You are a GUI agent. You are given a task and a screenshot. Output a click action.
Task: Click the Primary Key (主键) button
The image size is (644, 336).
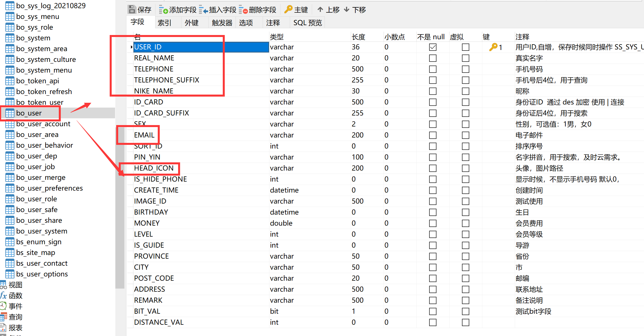[296, 10]
